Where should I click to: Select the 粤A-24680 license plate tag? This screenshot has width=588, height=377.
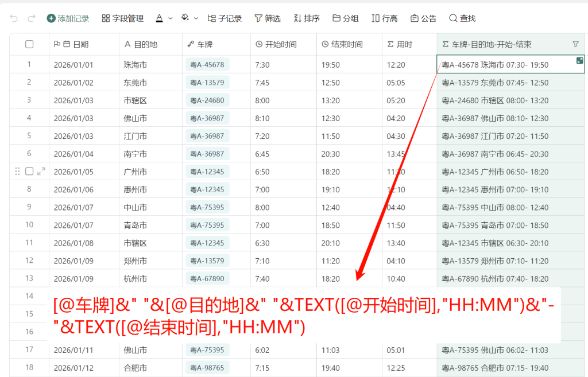click(x=207, y=100)
